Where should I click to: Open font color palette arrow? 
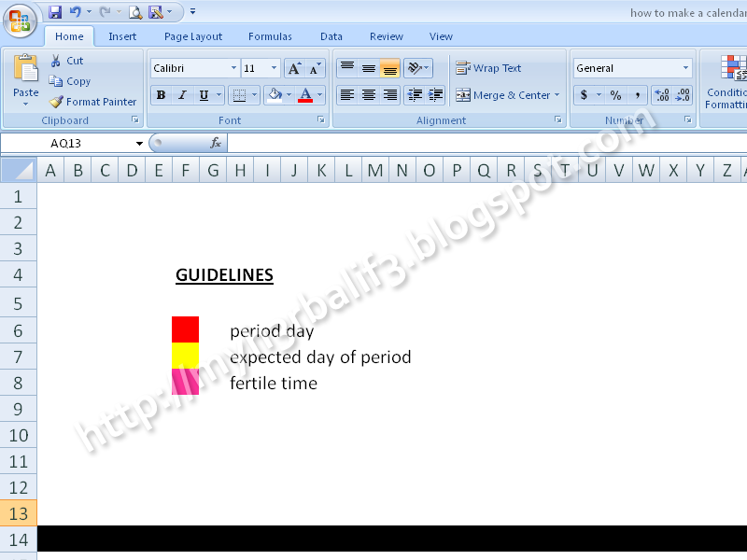319,95
